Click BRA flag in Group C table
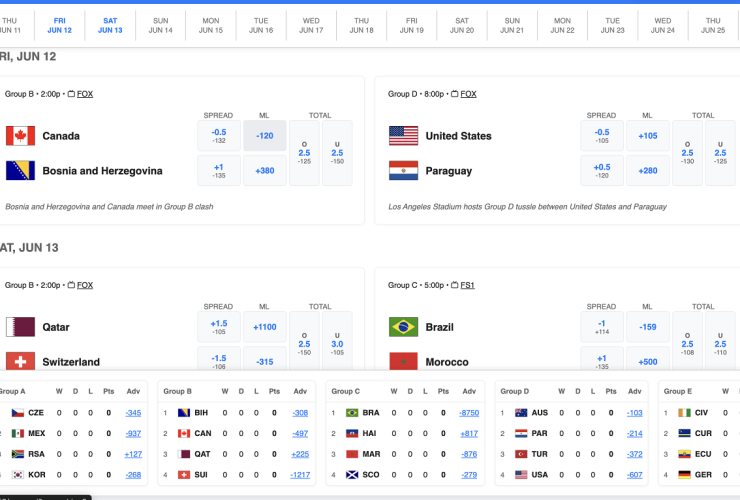This screenshot has width=740, height=500. 352,413
